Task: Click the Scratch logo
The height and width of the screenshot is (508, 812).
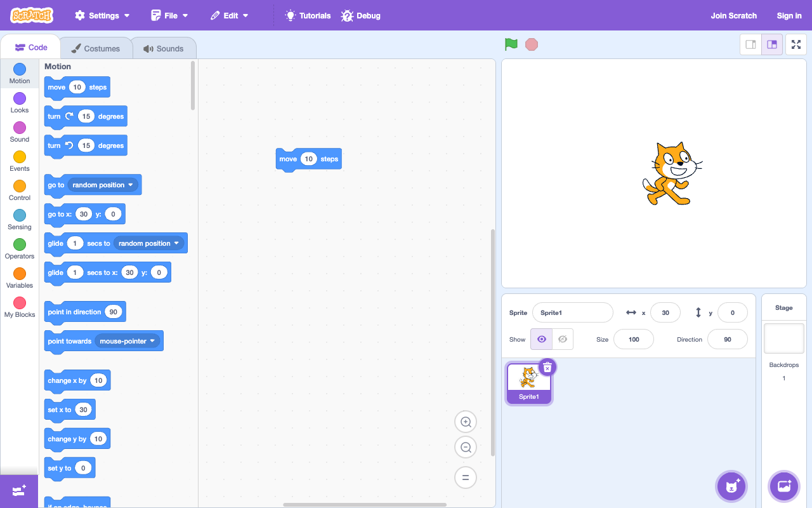Action: click(x=32, y=15)
